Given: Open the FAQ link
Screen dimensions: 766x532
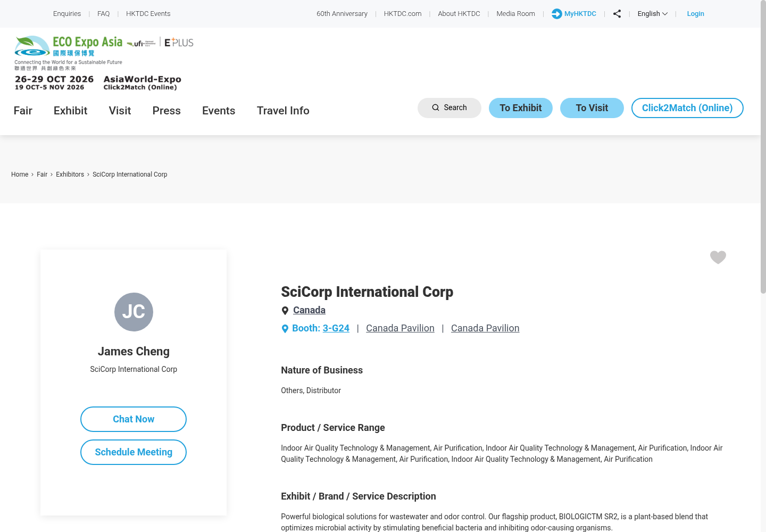Looking at the screenshot, I should click(104, 14).
